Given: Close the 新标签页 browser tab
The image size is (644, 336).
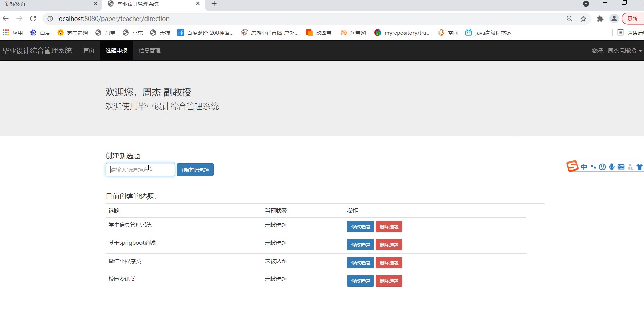Looking at the screenshot, I should pyautogui.click(x=96, y=4).
